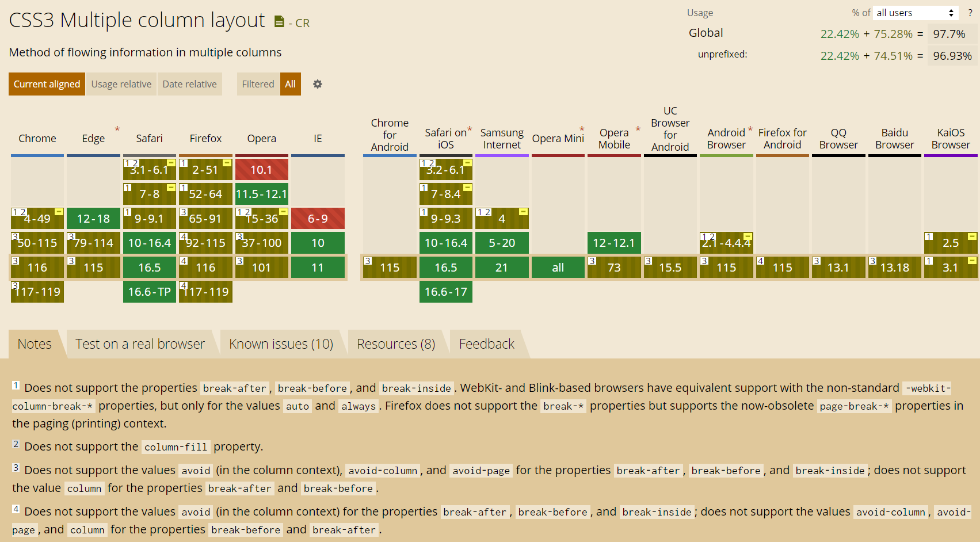The height and width of the screenshot is (542, 980).
Task: Select Firefox 65-91 support cell
Action: tap(205, 219)
